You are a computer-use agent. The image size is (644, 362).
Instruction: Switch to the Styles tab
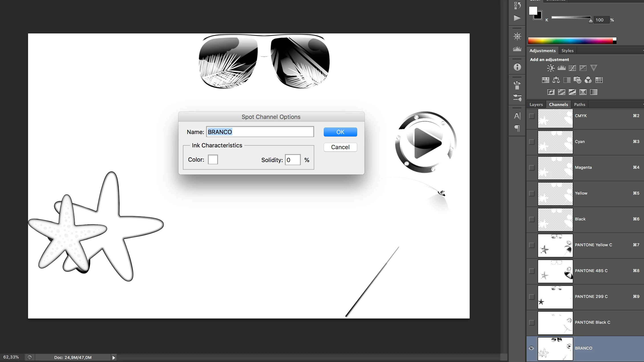567,51
